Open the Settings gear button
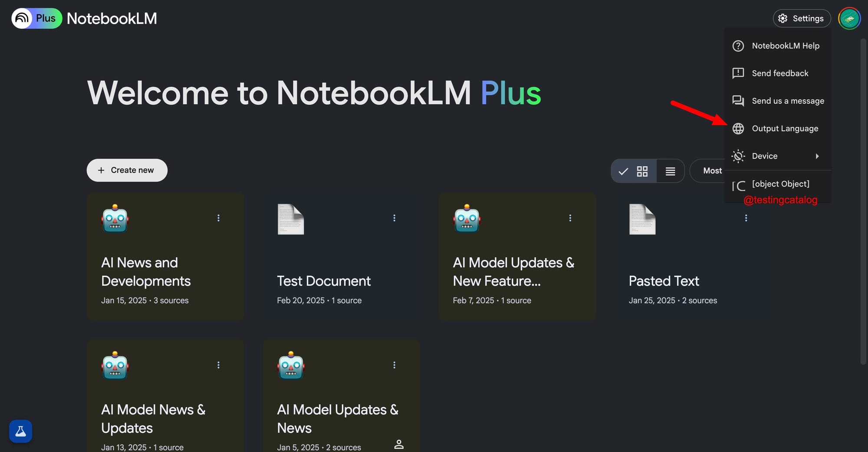The height and width of the screenshot is (452, 868). pyautogui.click(x=802, y=18)
